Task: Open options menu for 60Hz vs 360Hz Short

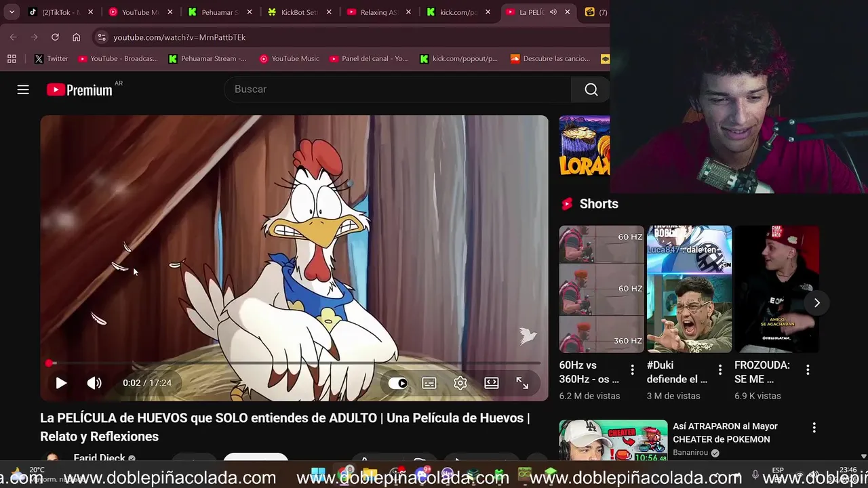Action: tap(633, 369)
